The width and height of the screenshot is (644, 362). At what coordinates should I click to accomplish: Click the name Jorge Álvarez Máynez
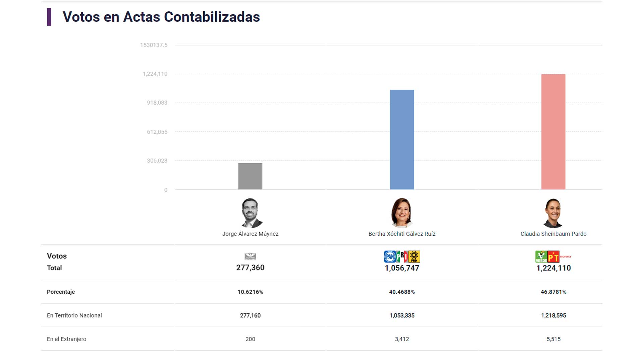tap(250, 234)
